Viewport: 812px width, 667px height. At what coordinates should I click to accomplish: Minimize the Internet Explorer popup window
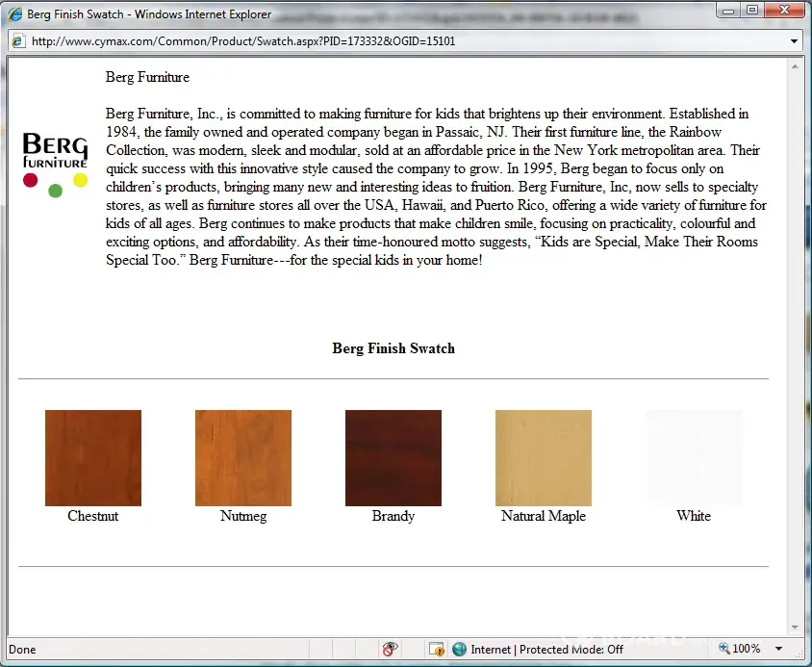click(729, 11)
